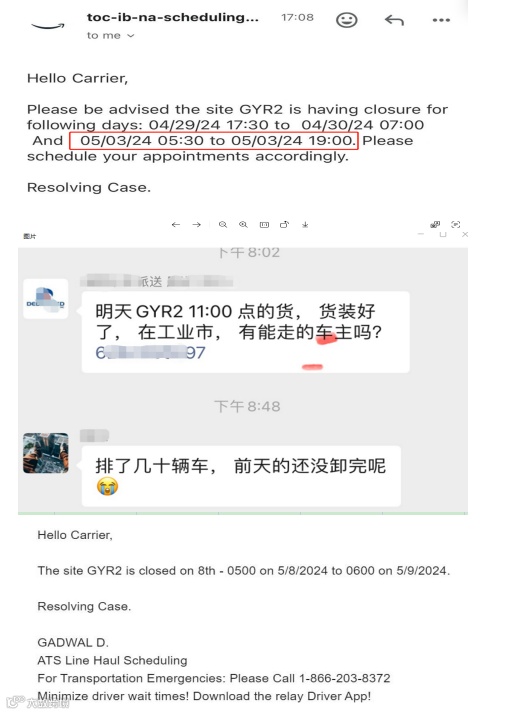The width and height of the screenshot is (519, 714).
Task: Click the sender Amazon logo avatar
Action: pos(48,26)
